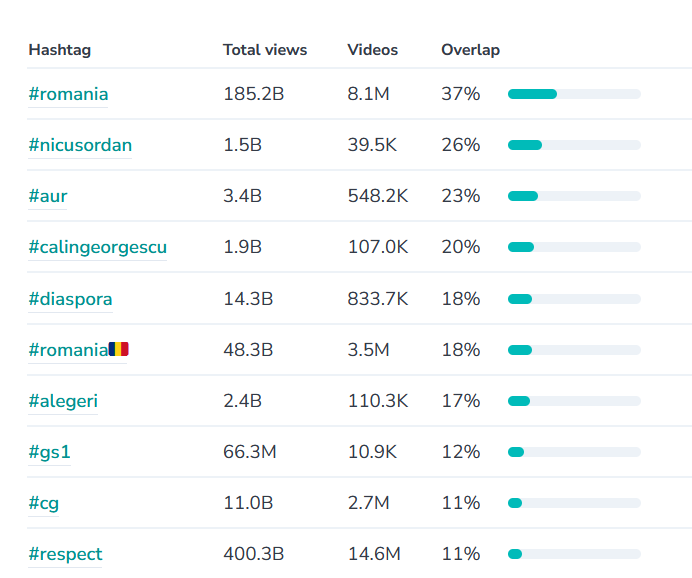Click the 26% overlap bar for #nicusordan
This screenshot has height=578, width=692.
574,145
